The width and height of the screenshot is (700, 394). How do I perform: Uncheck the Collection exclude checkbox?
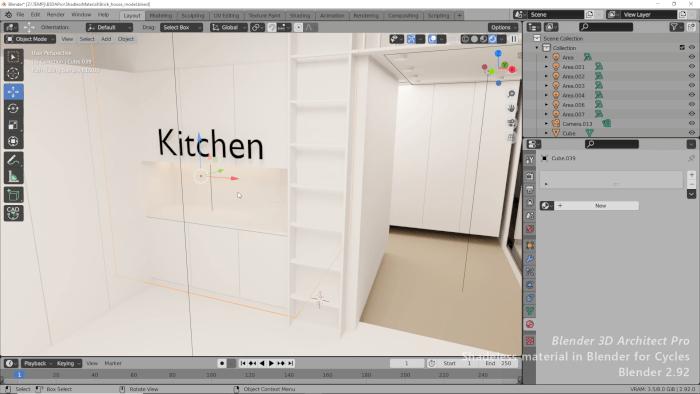[682, 48]
